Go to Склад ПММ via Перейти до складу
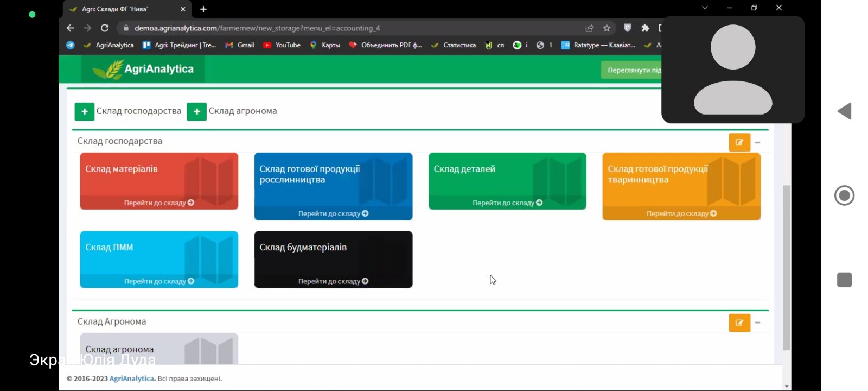 [158, 281]
